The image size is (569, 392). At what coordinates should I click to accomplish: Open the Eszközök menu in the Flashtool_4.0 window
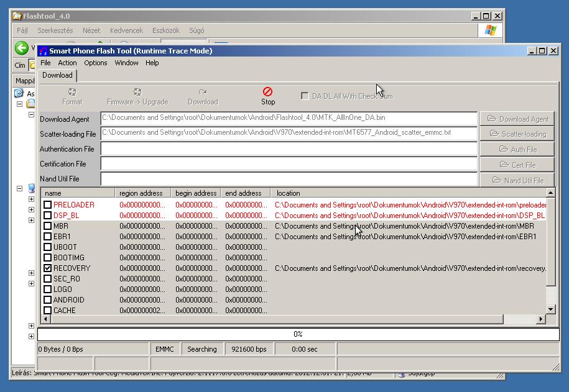(166, 30)
